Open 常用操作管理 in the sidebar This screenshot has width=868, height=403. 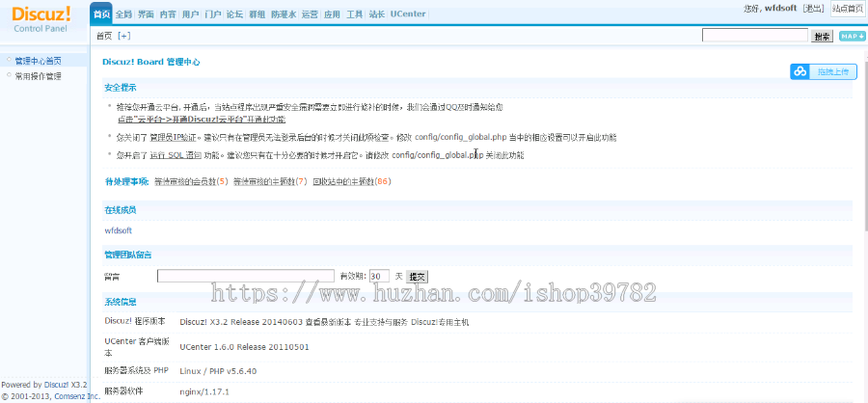point(38,76)
